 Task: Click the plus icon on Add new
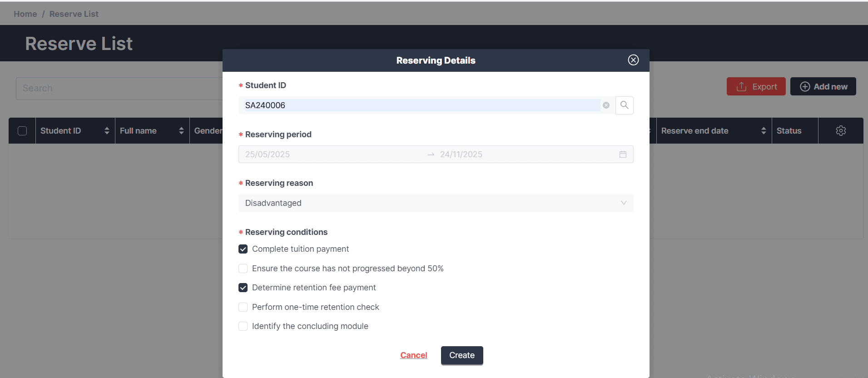(x=804, y=86)
